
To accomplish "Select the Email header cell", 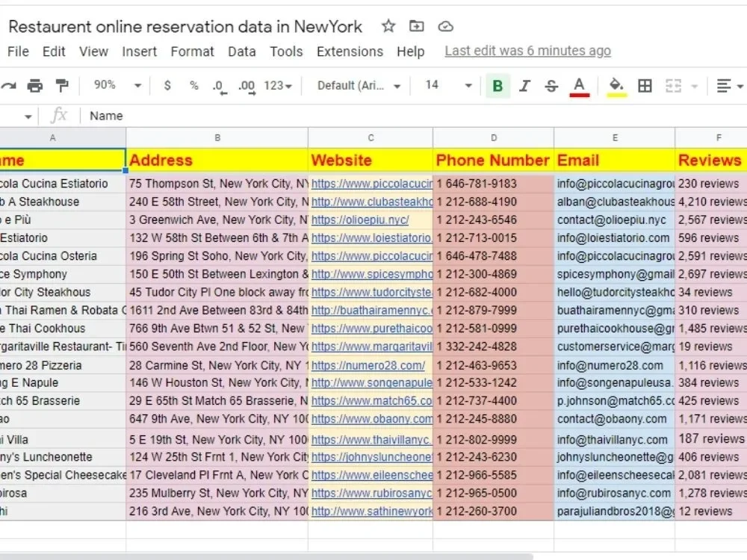I will pyautogui.click(x=615, y=160).
